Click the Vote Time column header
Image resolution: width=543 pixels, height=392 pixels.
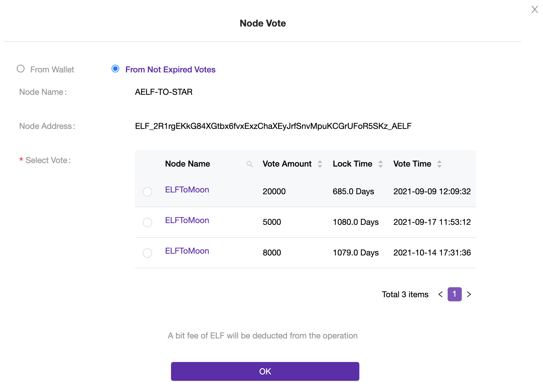pos(412,164)
